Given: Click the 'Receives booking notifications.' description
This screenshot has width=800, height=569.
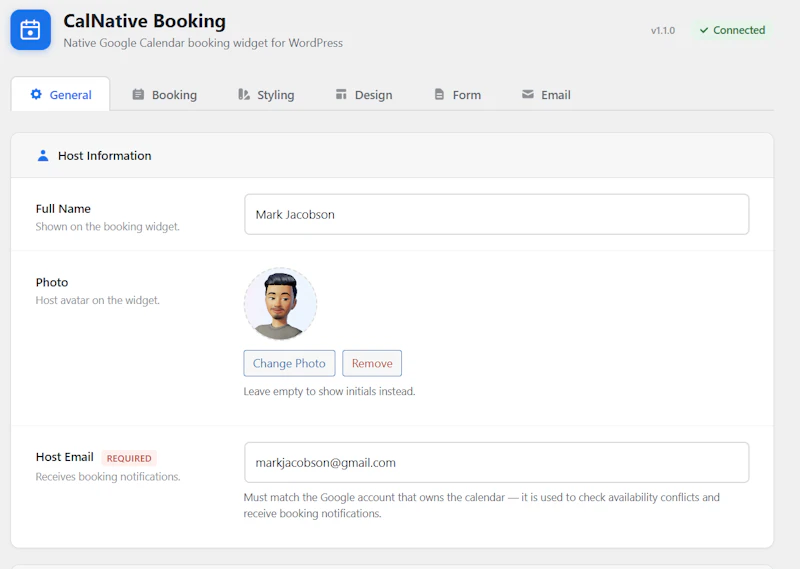Looking at the screenshot, I should coord(108,477).
